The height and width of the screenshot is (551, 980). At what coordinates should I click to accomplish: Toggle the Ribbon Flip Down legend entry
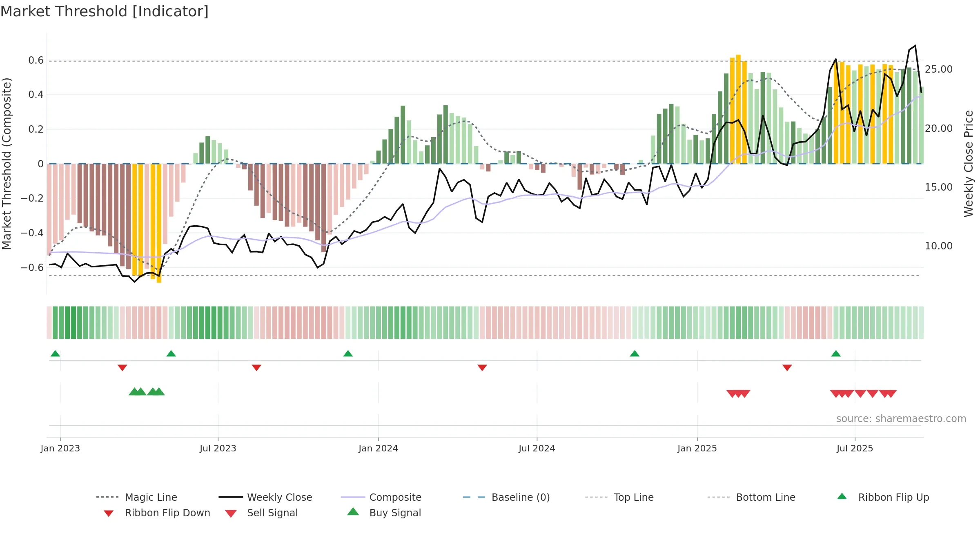click(x=157, y=513)
